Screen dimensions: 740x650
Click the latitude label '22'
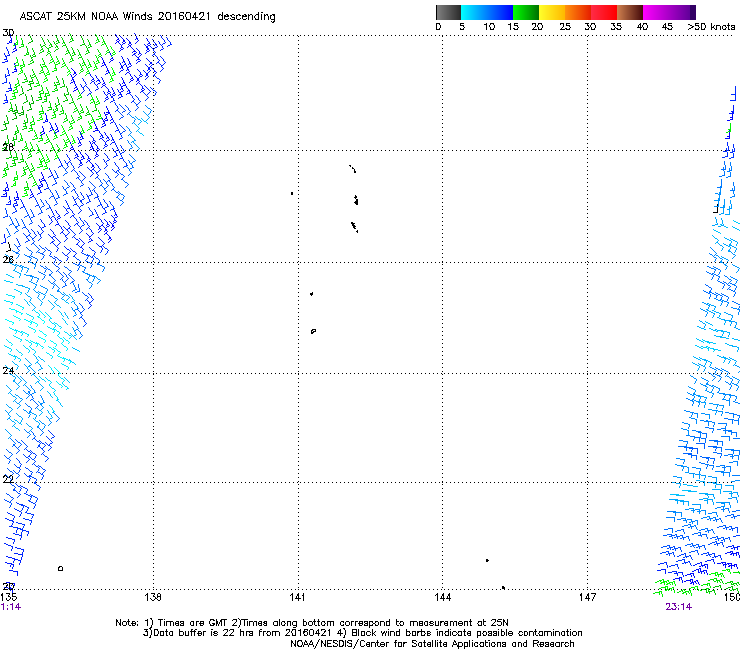click(x=8, y=479)
